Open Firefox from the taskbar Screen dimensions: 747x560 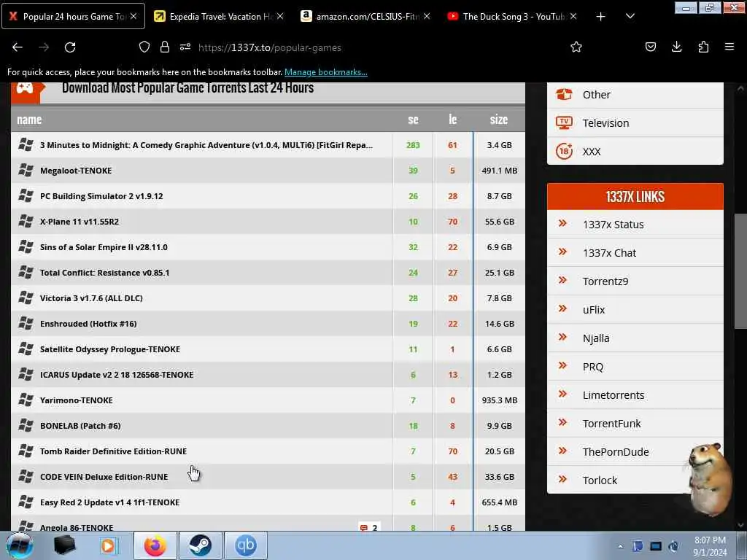coord(155,545)
